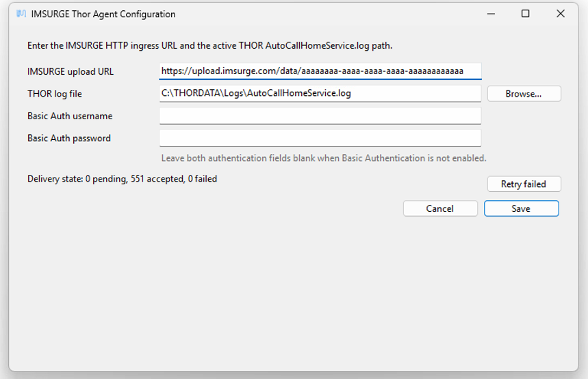Screen dimensions: 588x379
Task: Click the IMSURGE app icon in title bar
Action: 21,14
